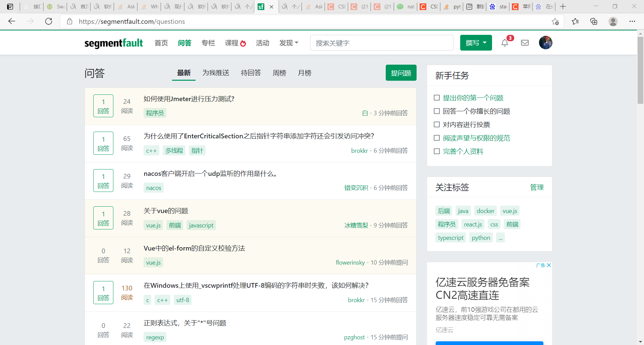Check 回答一个你擅长的问题 checkbox
This screenshot has height=345, width=644.
[x=437, y=111]
